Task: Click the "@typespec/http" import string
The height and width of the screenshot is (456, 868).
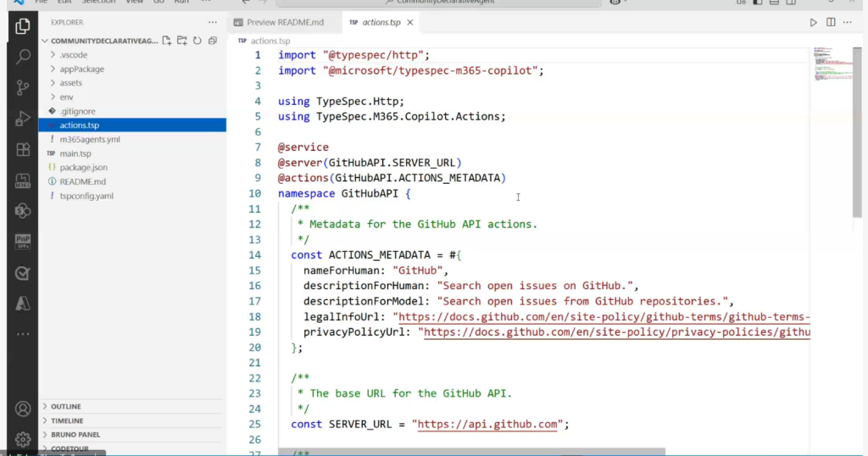Action: pyautogui.click(x=373, y=55)
